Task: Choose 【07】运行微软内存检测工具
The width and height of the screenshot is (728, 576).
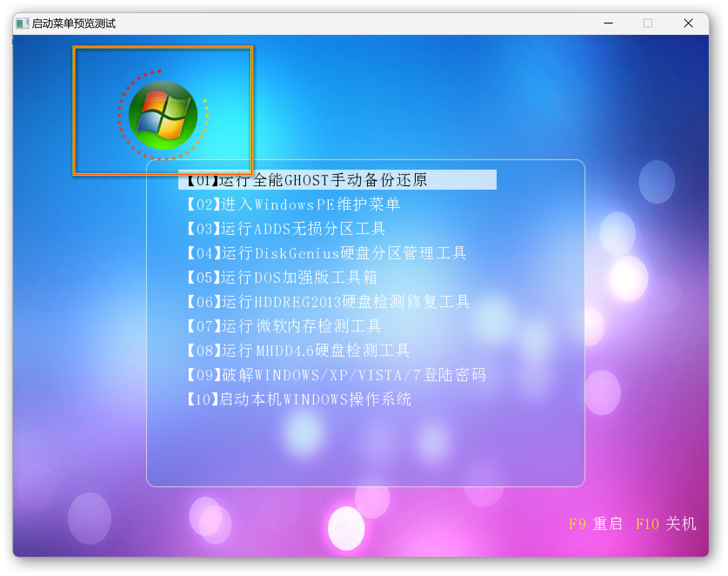Action: 284,326
